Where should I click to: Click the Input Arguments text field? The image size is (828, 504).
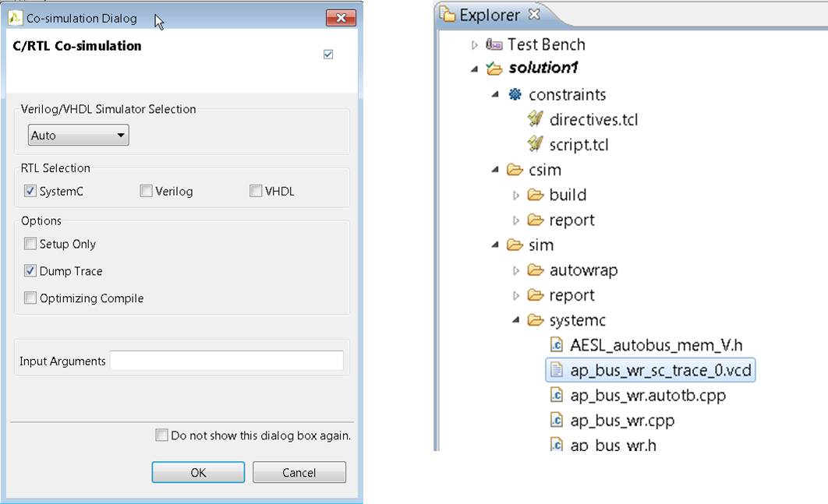(x=226, y=360)
